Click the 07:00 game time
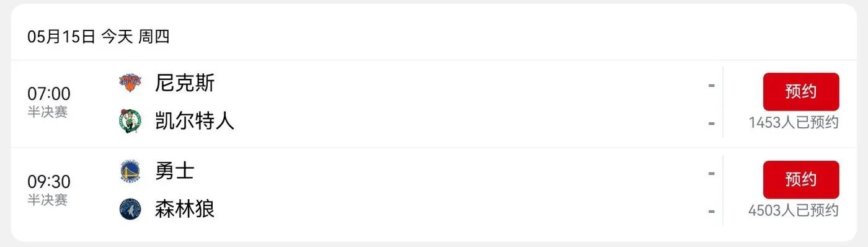 click(x=49, y=94)
